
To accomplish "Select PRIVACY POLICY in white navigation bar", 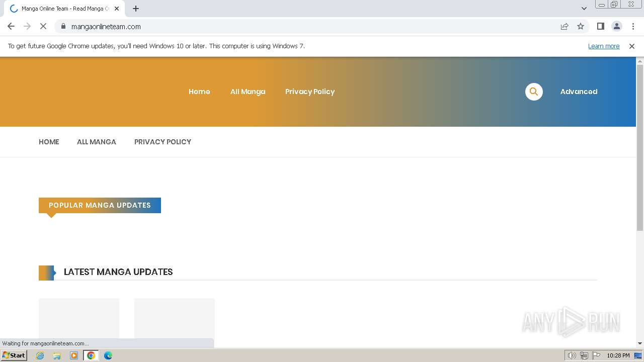I will (163, 142).
